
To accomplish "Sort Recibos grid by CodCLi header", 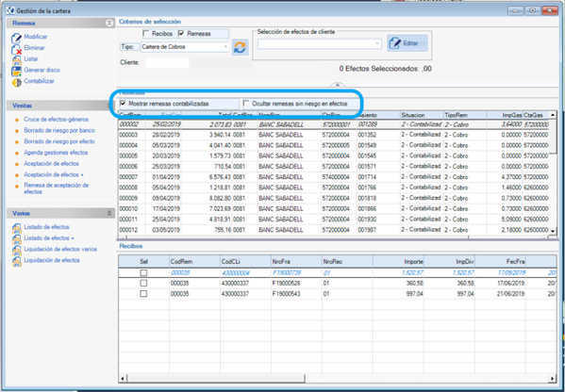I will [x=245, y=262].
